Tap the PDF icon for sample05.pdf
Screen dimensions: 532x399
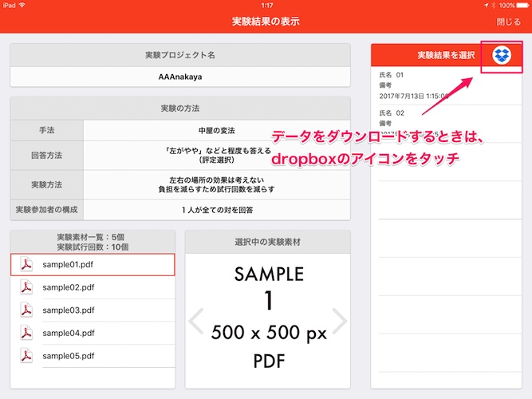(x=26, y=354)
